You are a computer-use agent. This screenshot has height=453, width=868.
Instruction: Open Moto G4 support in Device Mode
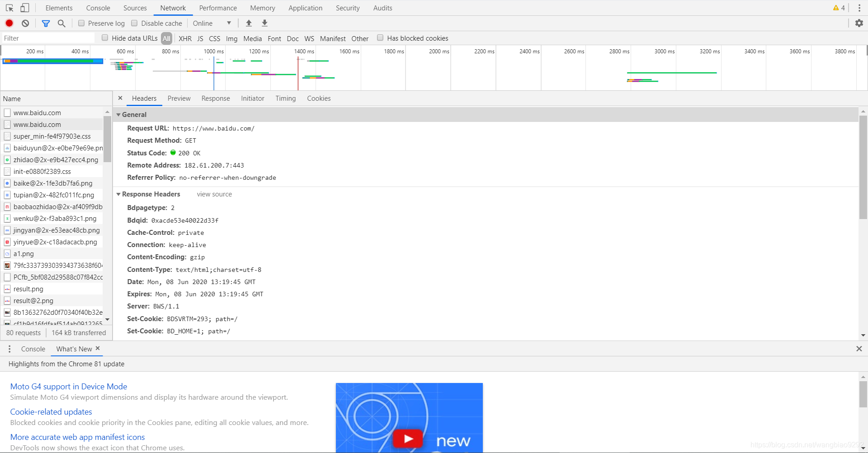click(x=69, y=386)
